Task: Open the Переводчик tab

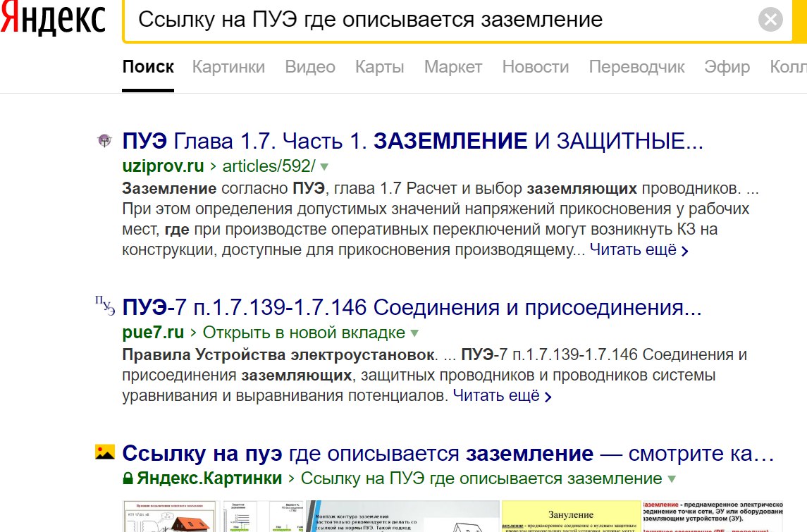Action: point(636,67)
